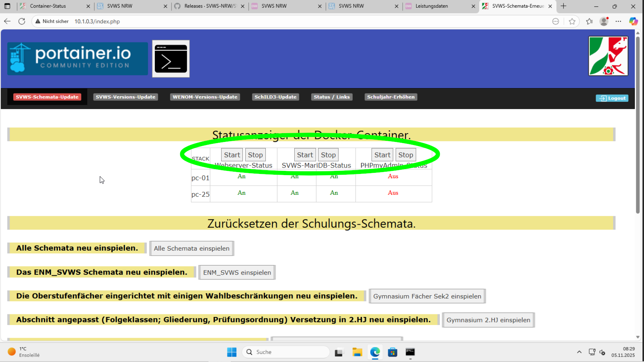Close the Container-Status tab
This screenshot has height=362, width=644.
tap(88, 6)
